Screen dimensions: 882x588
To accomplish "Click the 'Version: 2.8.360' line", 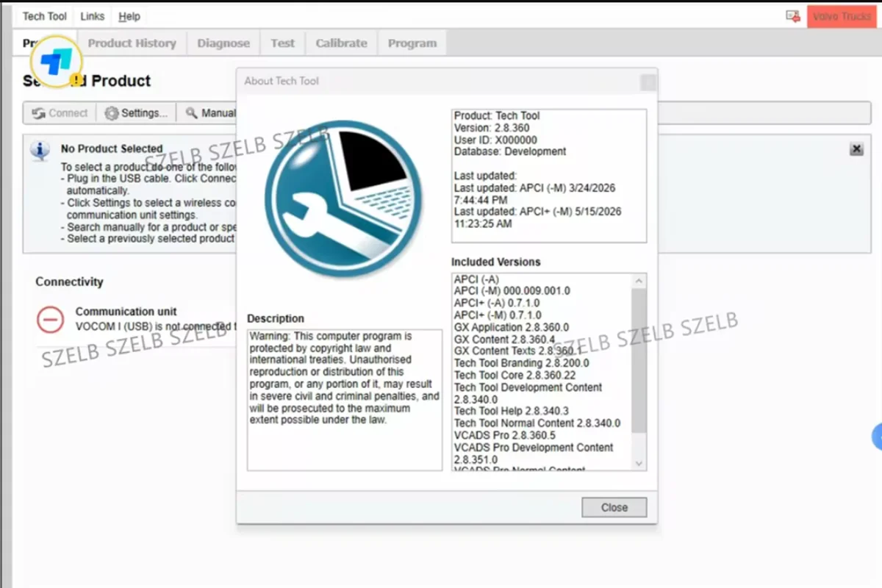I will [491, 128].
